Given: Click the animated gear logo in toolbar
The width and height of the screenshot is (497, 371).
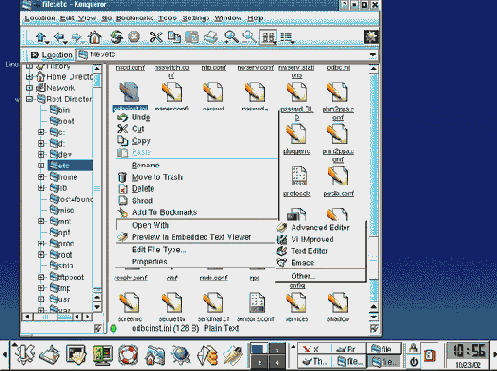Looking at the screenshot, I should click(371, 37).
